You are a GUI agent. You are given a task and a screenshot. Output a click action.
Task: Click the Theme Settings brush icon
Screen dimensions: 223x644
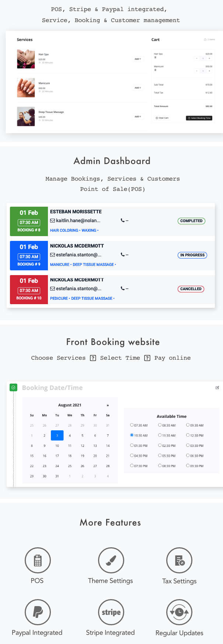[111, 561]
